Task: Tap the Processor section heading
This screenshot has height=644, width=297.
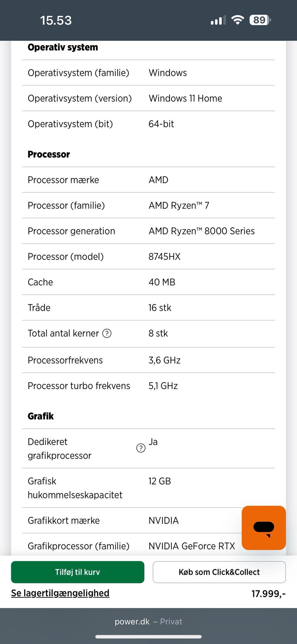Action: (x=49, y=154)
